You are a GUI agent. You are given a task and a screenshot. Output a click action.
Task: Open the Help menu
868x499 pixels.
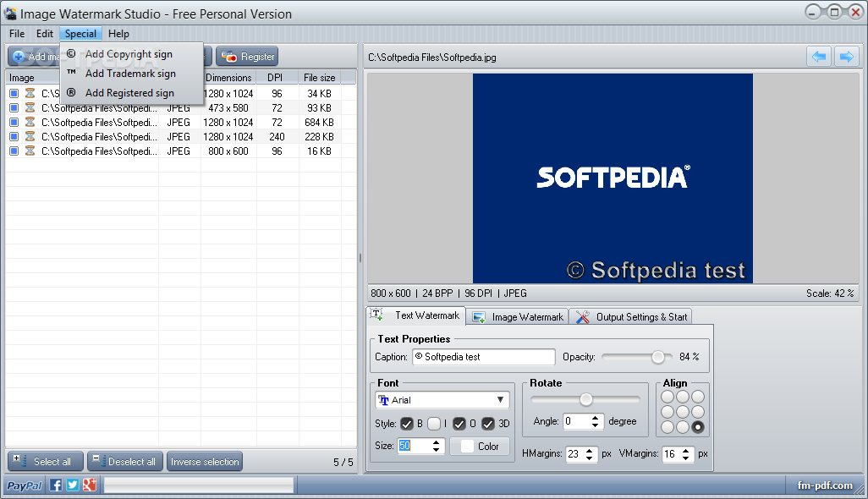point(118,34)
